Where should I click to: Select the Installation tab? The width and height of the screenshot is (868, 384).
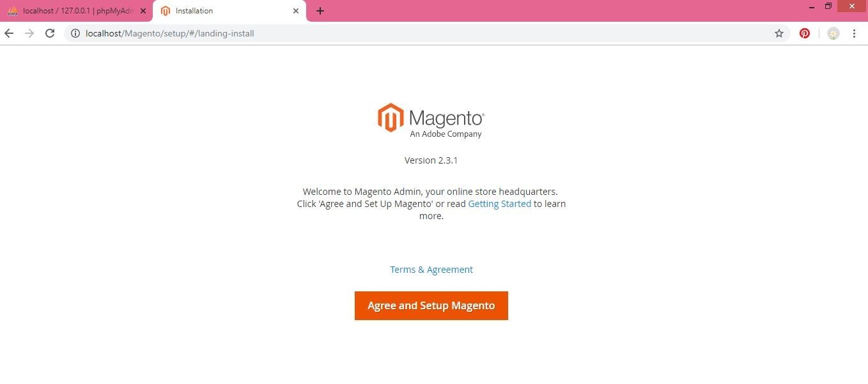229,11
